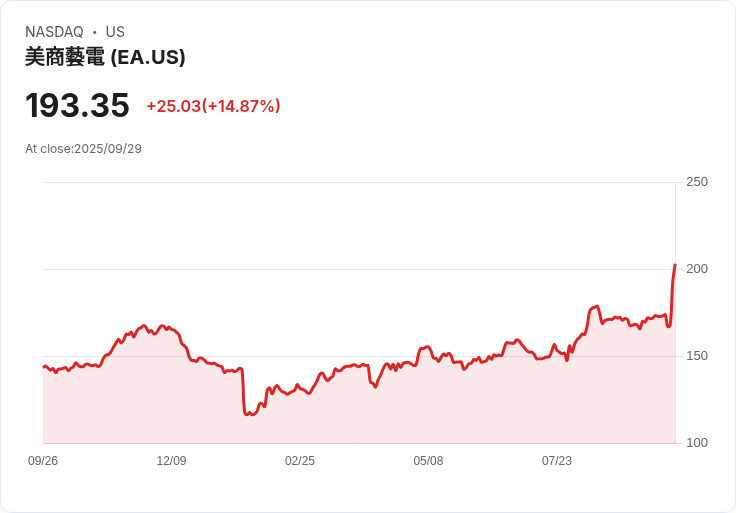Select the 09/26 date on the x-axis
736x513 pixels.
[x=43, y=461]
